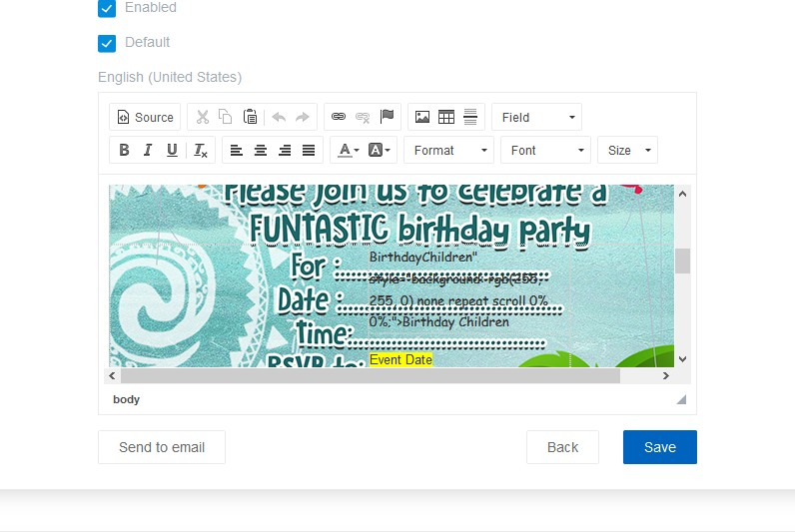Toggle bold formatting

(124, 150)
